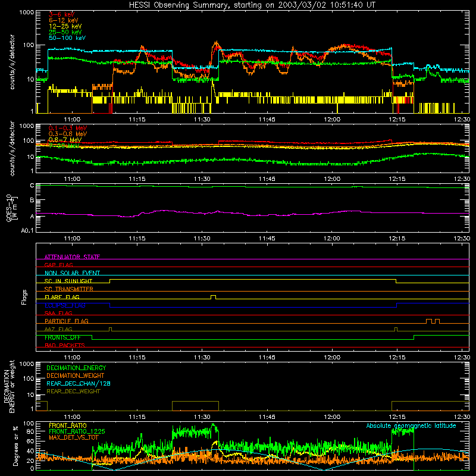The height and width of the screenshot is (476, 476).
Task: Click the 'GOES-10' axis label
Action: click(x=9, y=208)
